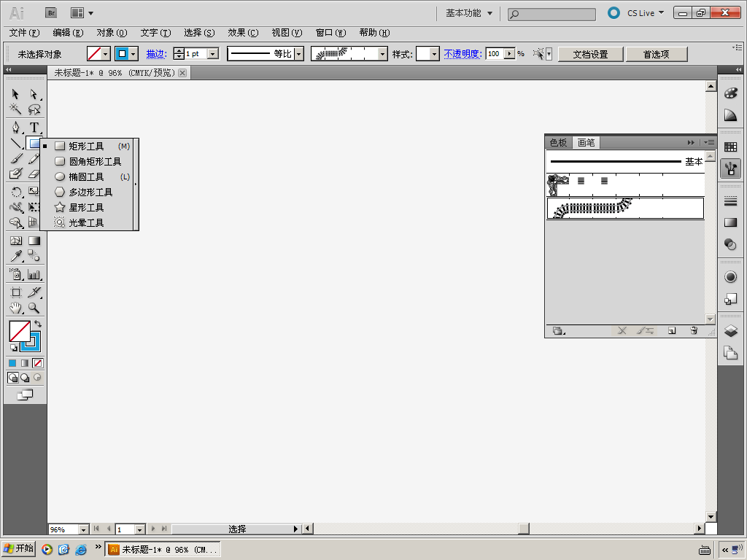Select the Eyedropper tool
The image size is (747, 560).
15,256
